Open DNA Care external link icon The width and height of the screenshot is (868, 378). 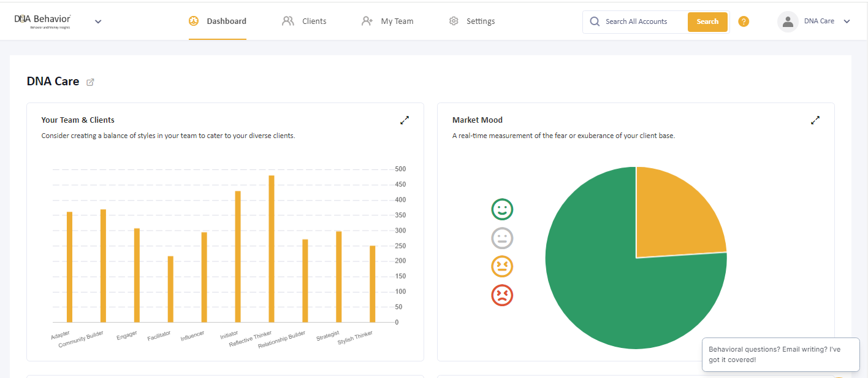(x=90, y=82)
